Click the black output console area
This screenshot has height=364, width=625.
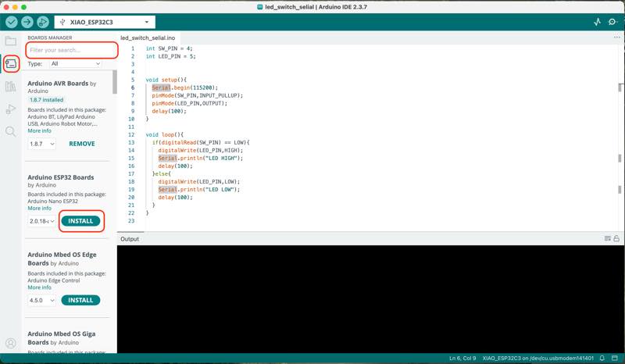(x=370, y=299)
